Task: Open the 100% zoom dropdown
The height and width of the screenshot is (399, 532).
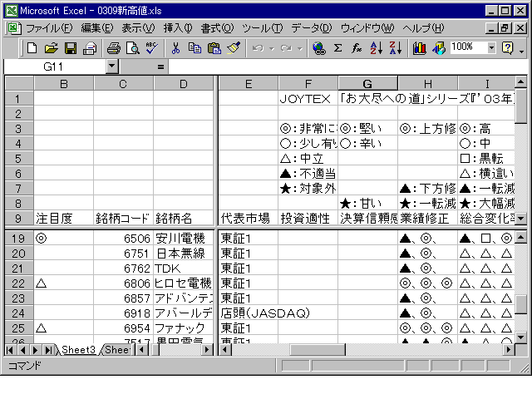Action: pyautogui.click(x=491, y=47)
